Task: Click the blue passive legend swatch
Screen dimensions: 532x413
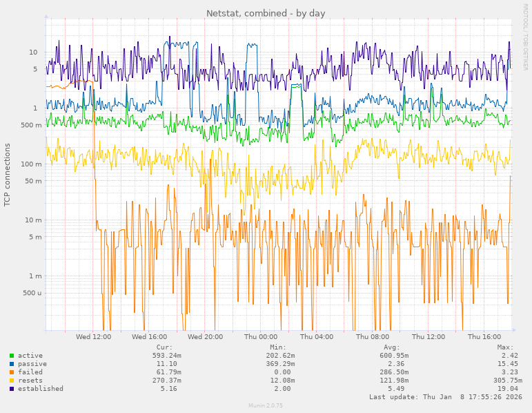Action: point(12,364)
